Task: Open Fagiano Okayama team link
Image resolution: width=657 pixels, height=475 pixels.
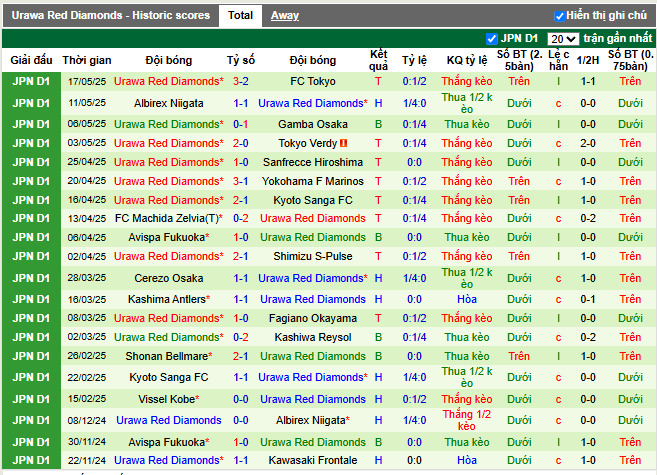Action: [x=313, y=318]
